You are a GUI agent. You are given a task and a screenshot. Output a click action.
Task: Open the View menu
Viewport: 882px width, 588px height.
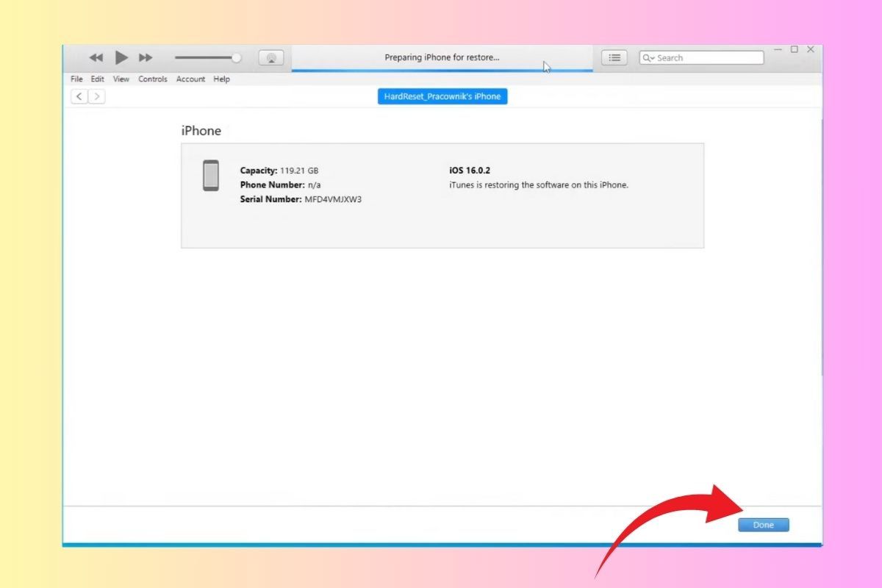tap(121, 79)
